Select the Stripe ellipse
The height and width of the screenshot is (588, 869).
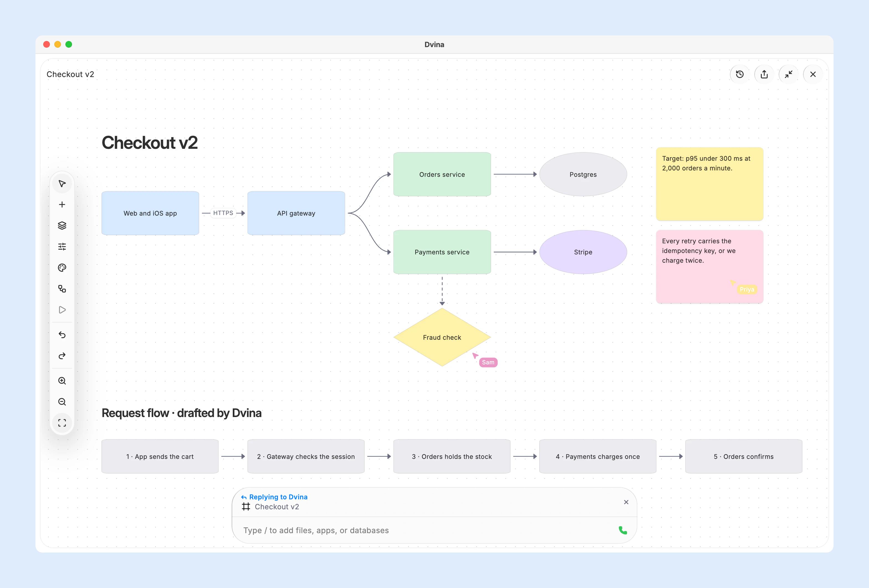click(x=583, y=252)
